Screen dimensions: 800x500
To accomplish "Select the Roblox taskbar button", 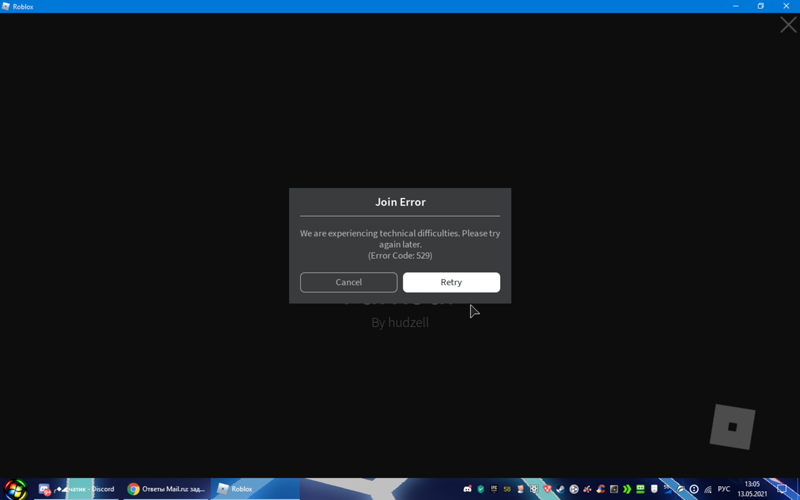I will (255, 489).
